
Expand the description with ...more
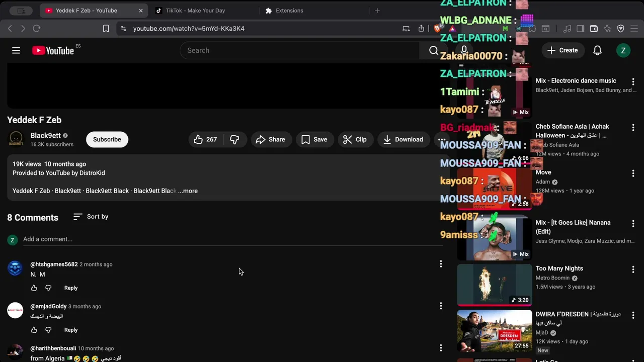tap(188, 191)
